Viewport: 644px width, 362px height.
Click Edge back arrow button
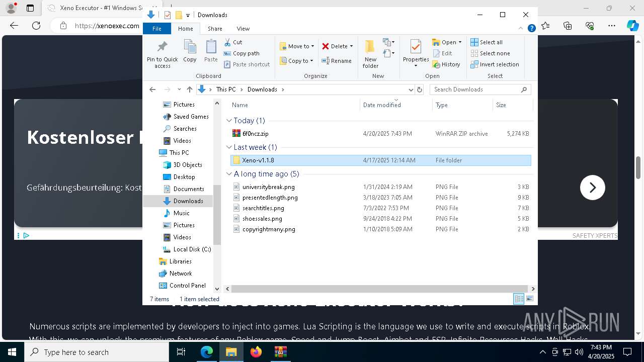[14, 26]
